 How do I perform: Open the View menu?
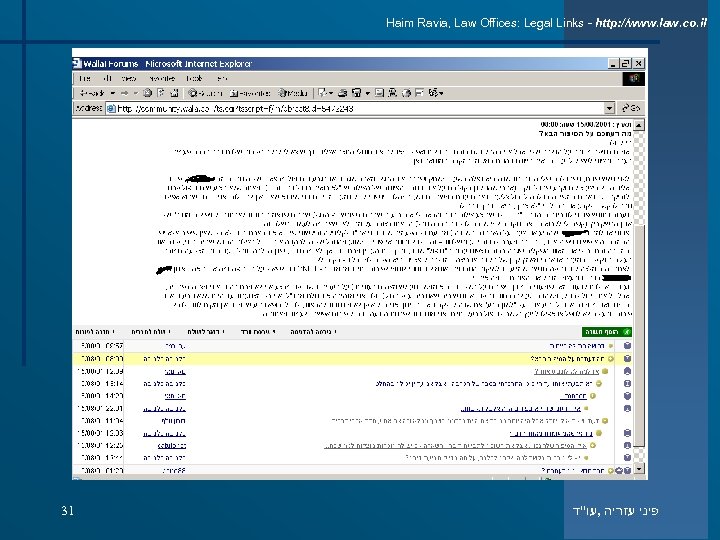pos(129,79)
